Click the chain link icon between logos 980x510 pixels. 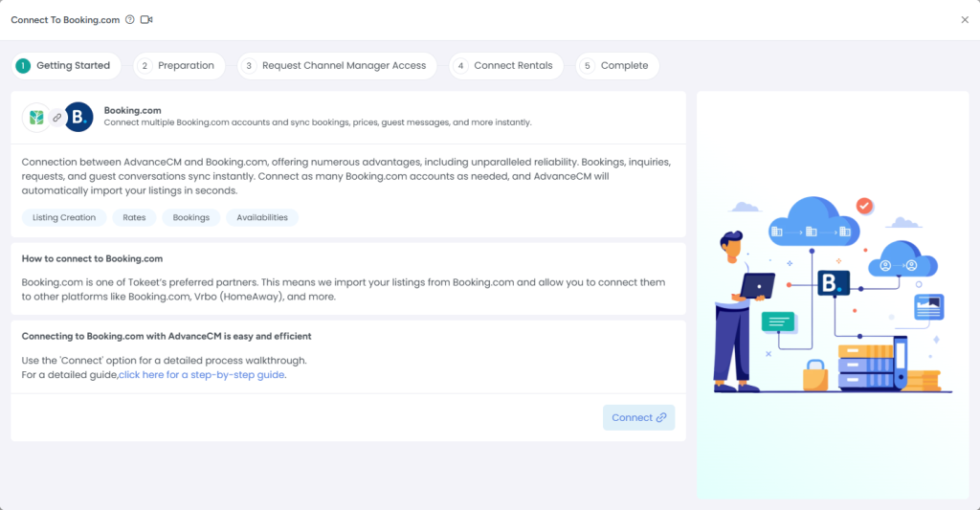pyautogui.click(x=56, y=118)
